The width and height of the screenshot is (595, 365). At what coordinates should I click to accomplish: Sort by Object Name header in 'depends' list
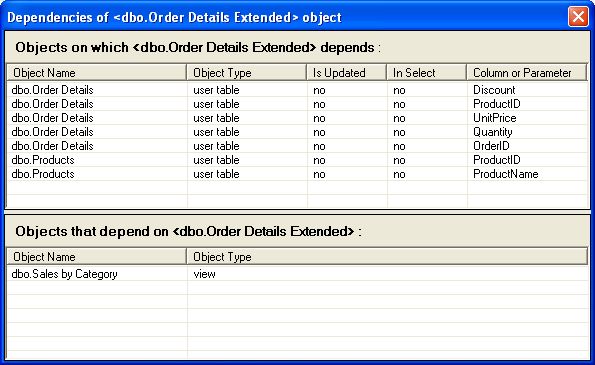[x=96, y=72]
